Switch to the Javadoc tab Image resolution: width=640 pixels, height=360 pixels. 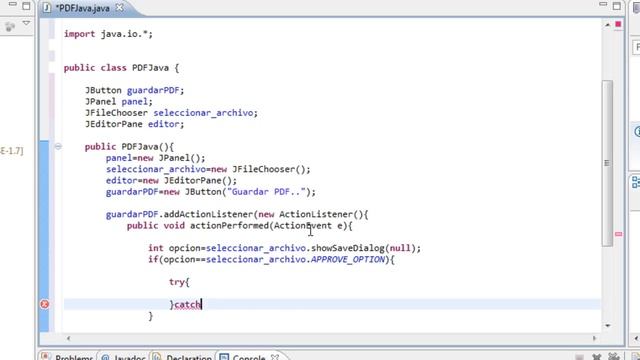(x=129, y=357)
